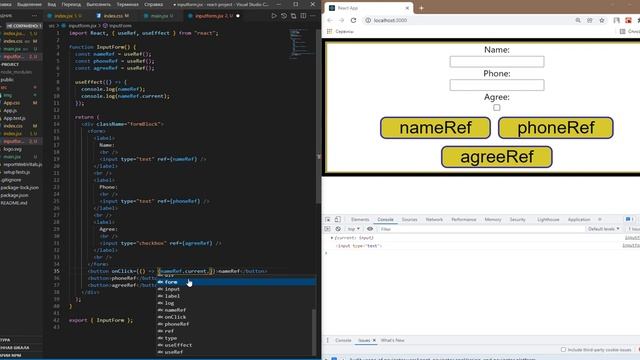The width and height of the screenshot is (640, 360).
Task: Bookmark this page with the star icon
Action: pyautogui.click(x=602, y=20)
